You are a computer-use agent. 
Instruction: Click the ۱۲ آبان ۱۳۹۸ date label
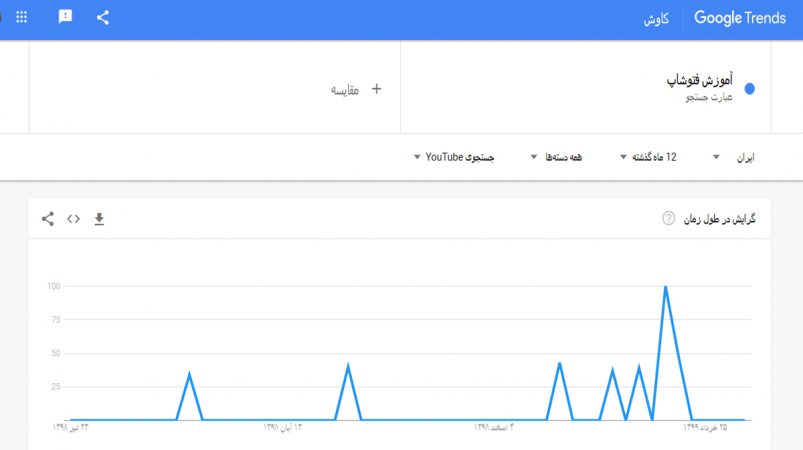[x=283, y=427]
